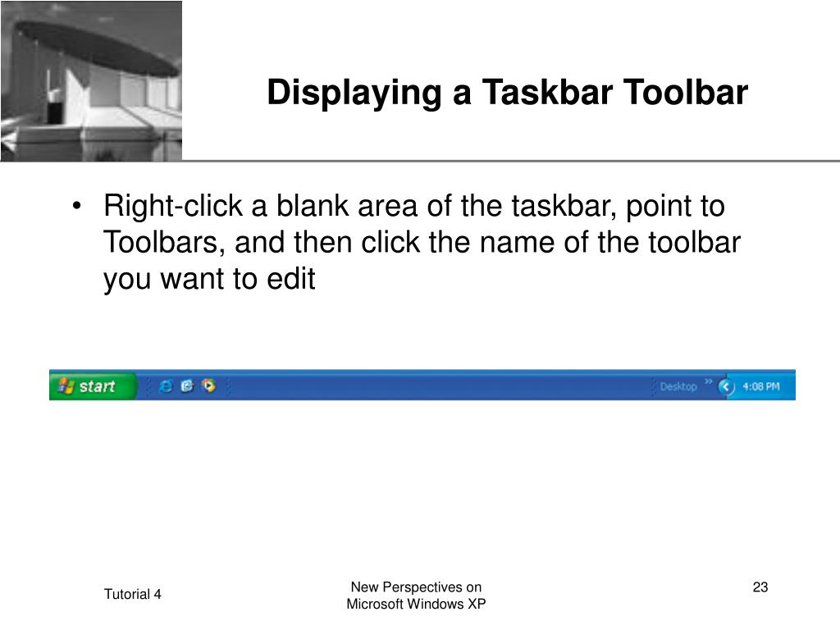Click the grip handle left of Internet Explorer
840x630 pixels.
coord(149,386)
